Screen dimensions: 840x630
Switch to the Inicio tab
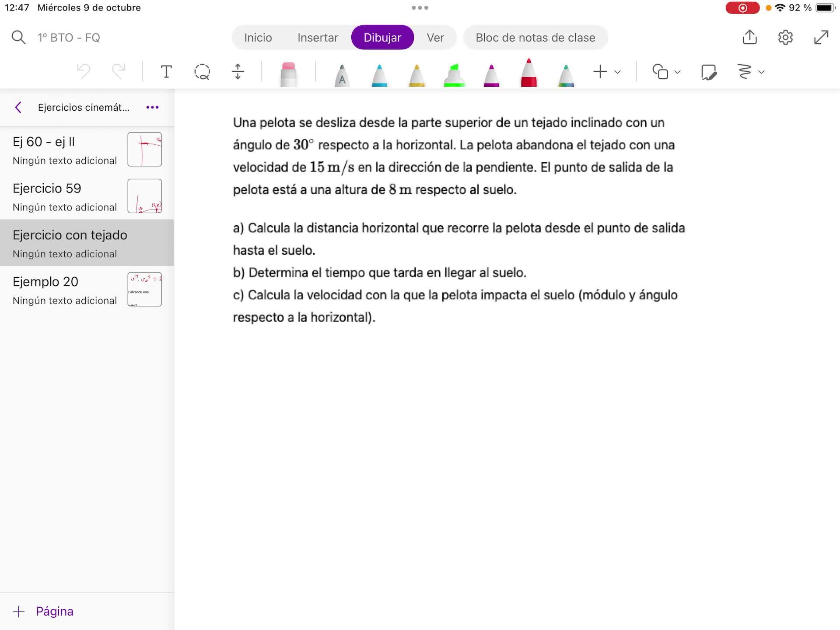pos(258,38)
